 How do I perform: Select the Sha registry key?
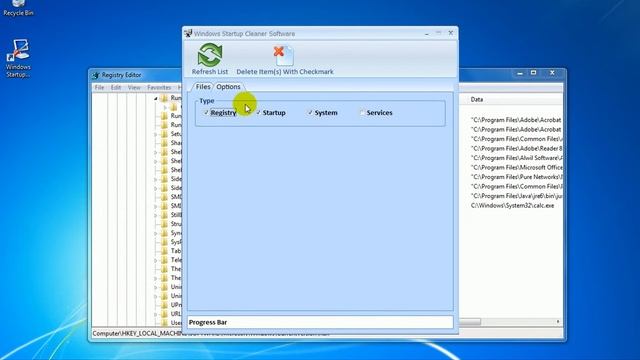176,143
